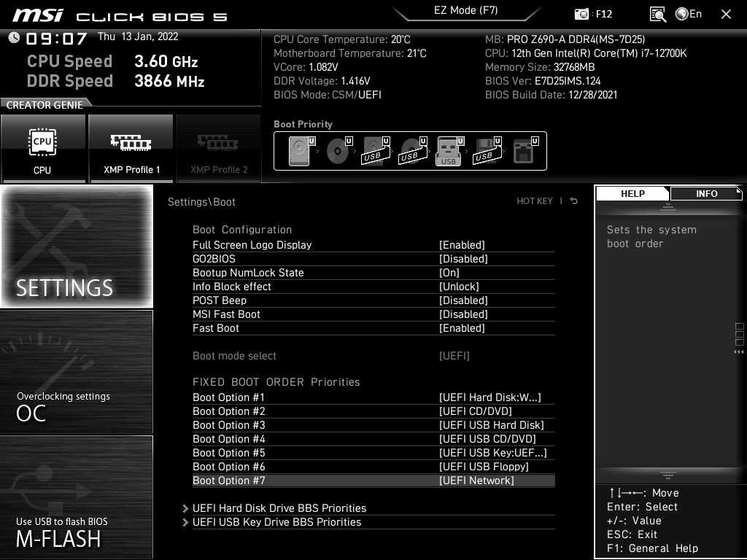Expand UEFI Hard Disk Drive BBS Priorities
747x560 pixels.
click(x=279, y=508)
